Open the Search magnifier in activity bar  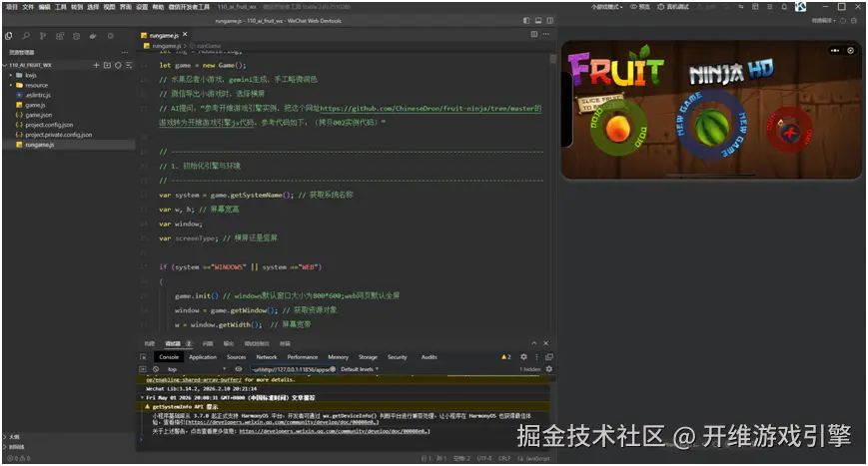26,36
